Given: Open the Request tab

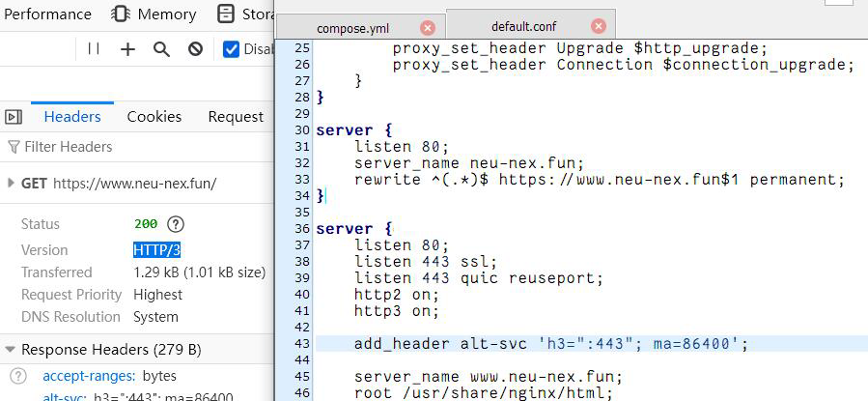Looking at the screenshot, I should 236,117.
